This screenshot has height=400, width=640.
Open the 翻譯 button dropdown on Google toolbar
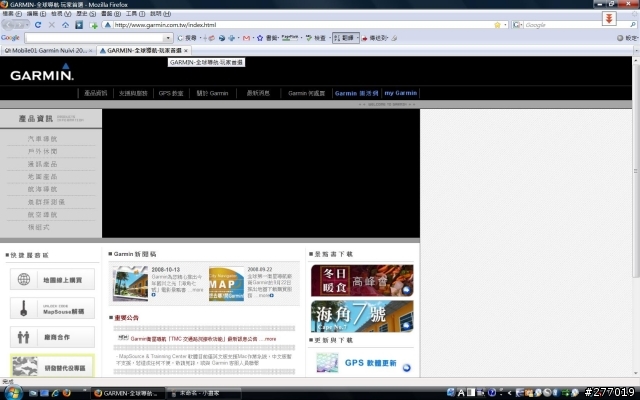(x=357, y=38)
